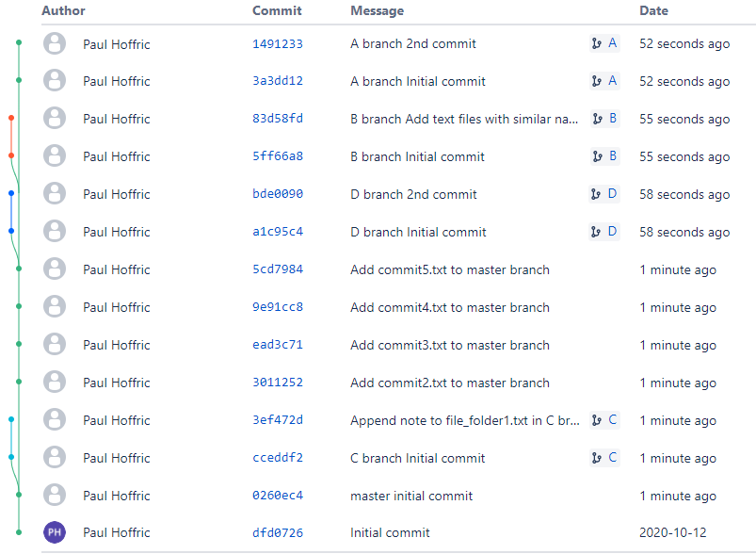Open commit hash 5cd7984
Viewport: 756px width, 554px height.
(278, 269)
